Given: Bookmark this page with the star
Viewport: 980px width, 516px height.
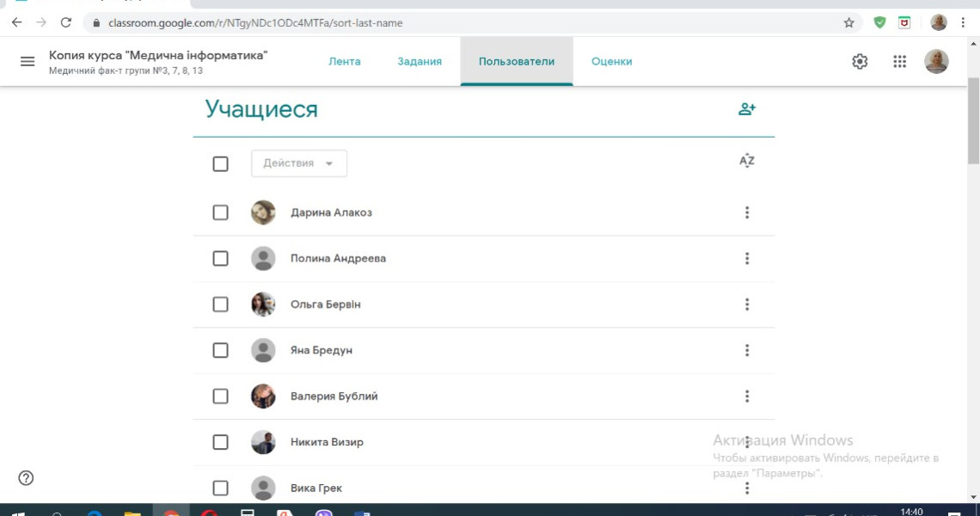Looking at the screenshot, I should [x=848, y=22].
